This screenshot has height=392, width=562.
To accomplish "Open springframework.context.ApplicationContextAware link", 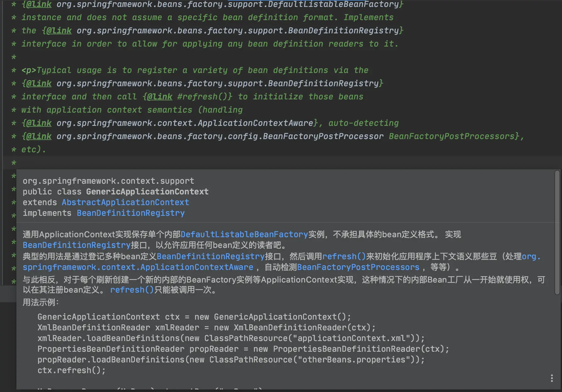I will tap(138, 267).
